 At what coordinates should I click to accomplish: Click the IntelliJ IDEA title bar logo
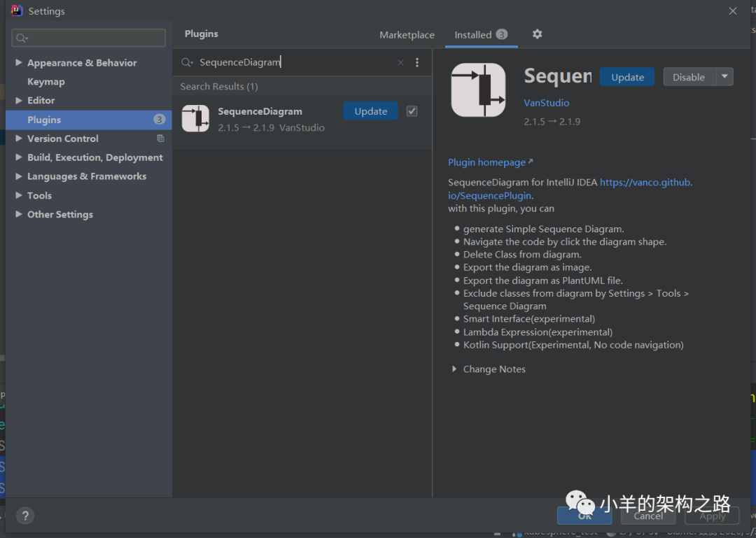click(17, 10)
